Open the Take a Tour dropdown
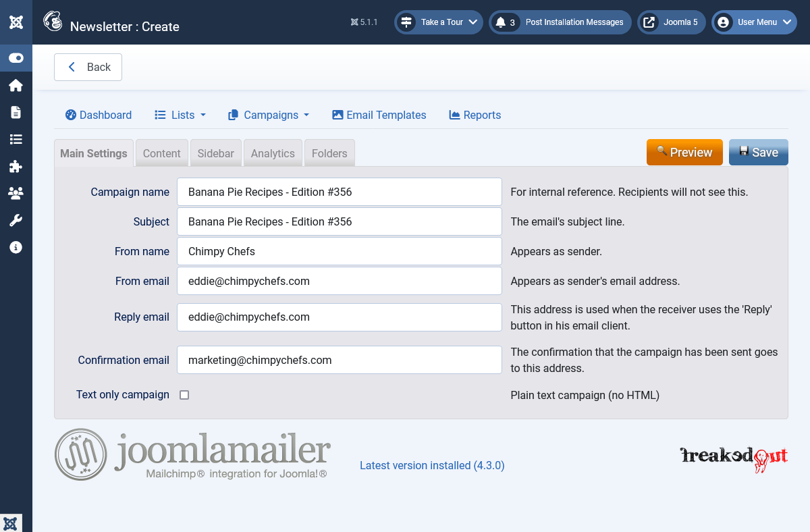The image size is (810, 532). pyautogui.click(x=439, y=22)
